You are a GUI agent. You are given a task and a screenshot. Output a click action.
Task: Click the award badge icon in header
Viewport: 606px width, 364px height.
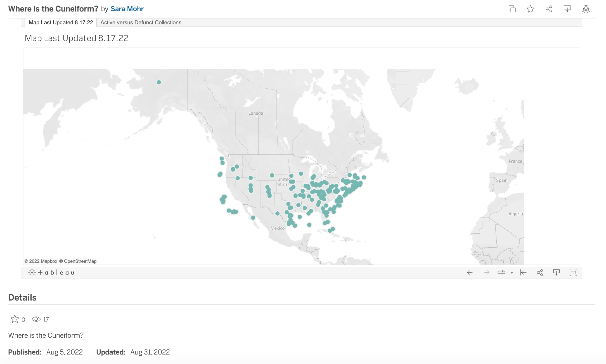point(586,9)
